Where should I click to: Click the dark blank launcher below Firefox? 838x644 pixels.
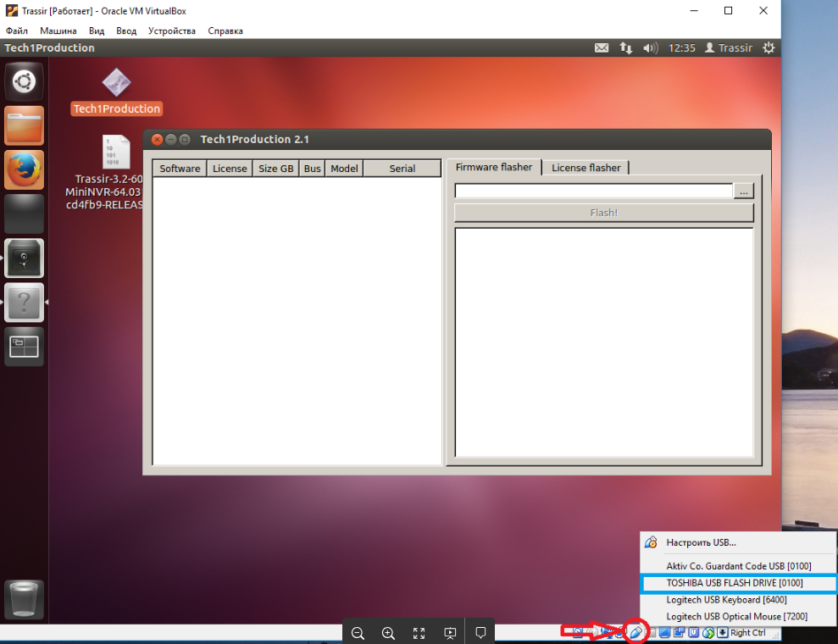[x=24, y=214]
